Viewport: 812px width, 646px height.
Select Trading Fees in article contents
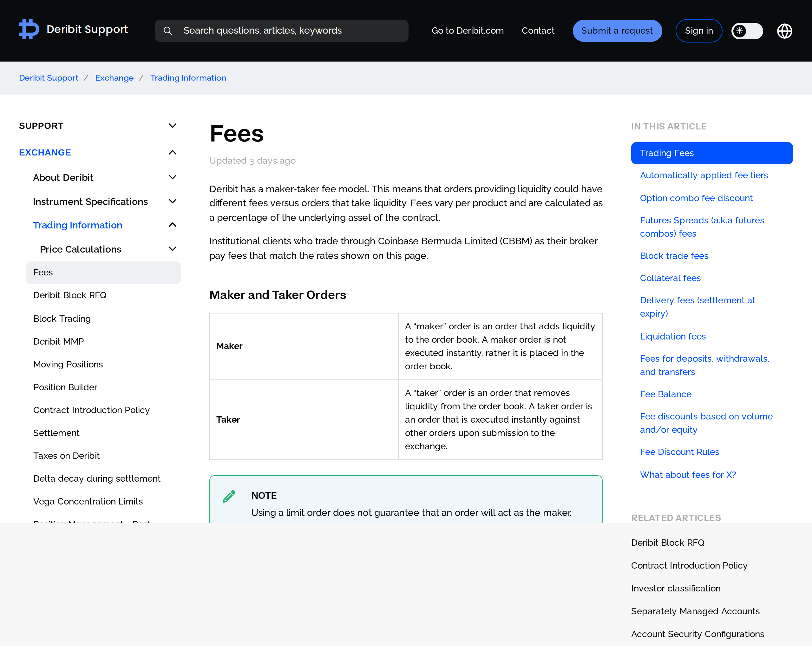click(x=711, y=153)
